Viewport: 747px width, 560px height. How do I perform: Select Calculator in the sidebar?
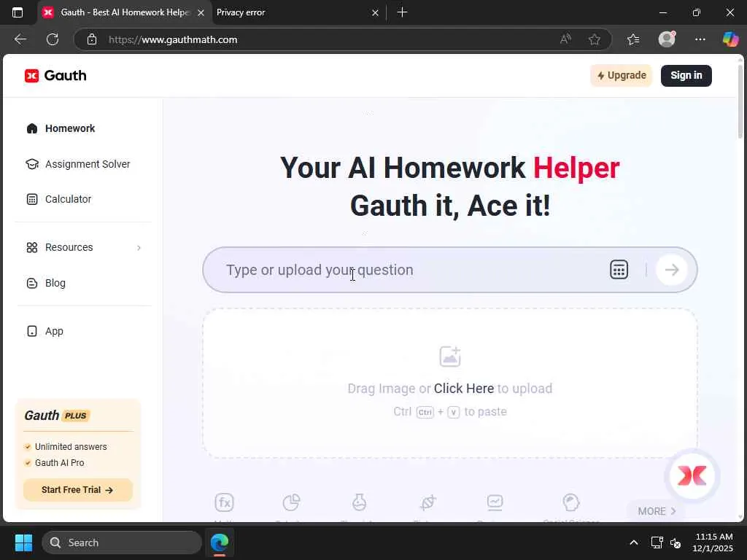[x=68, y=200]
